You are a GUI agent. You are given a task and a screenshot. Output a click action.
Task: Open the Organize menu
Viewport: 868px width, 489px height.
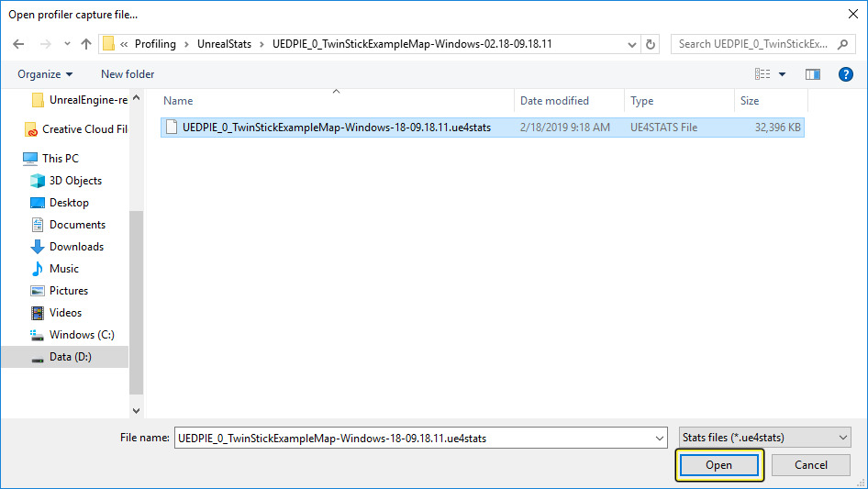coord(45,74)
